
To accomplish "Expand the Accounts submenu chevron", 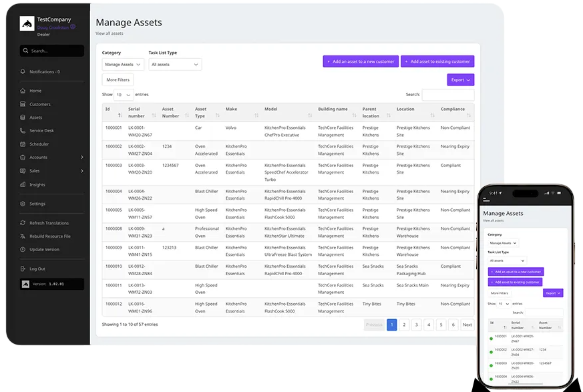I will [81, 158].
